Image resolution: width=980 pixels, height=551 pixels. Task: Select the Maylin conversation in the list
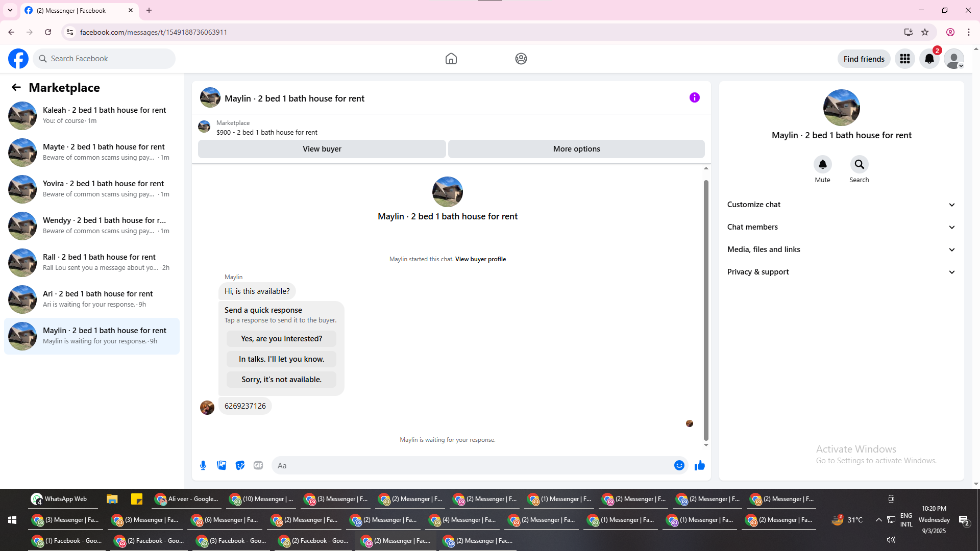(x=92, y=336)
